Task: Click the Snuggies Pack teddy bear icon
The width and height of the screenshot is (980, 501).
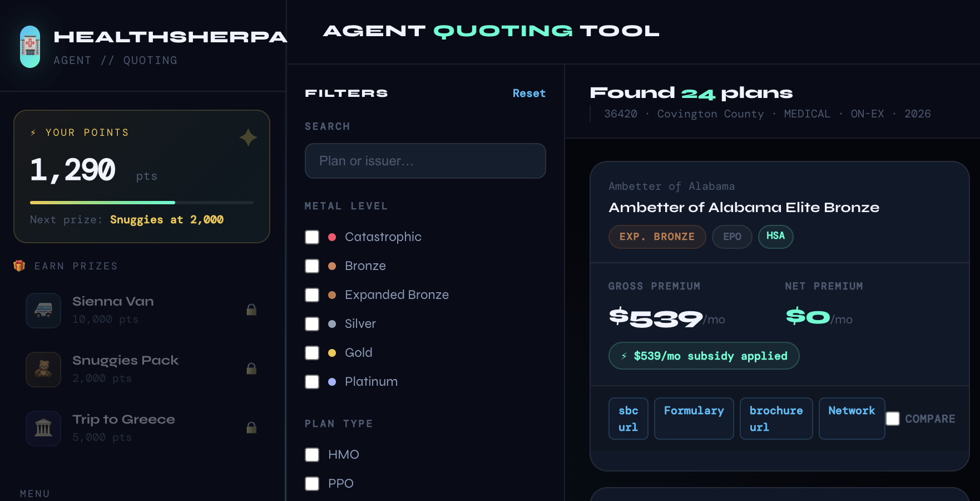Action: (43, 369)
